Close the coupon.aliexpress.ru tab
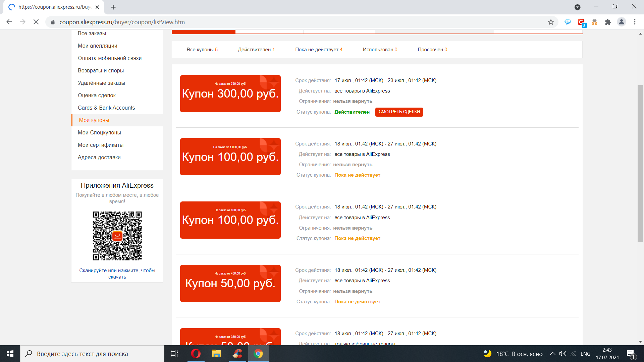The width and height of the screenshot is (644, 362). 97,7
